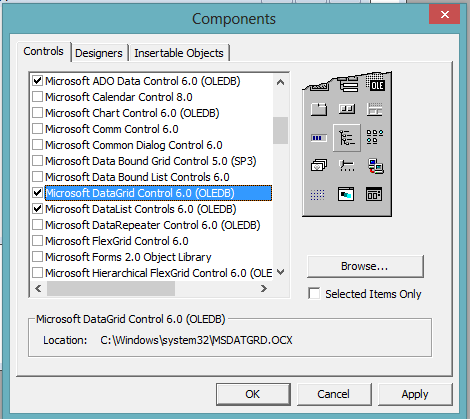
Task: Check Microsoft Hierarchical FlexGrid Control checkbox
Action: (x=37, y=273)
